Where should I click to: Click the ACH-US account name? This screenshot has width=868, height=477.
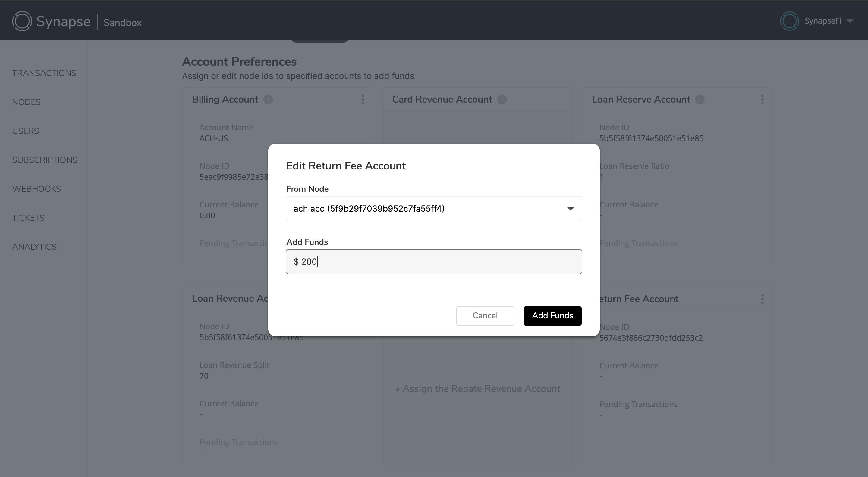pyautogui.click(x=214, y=138)
